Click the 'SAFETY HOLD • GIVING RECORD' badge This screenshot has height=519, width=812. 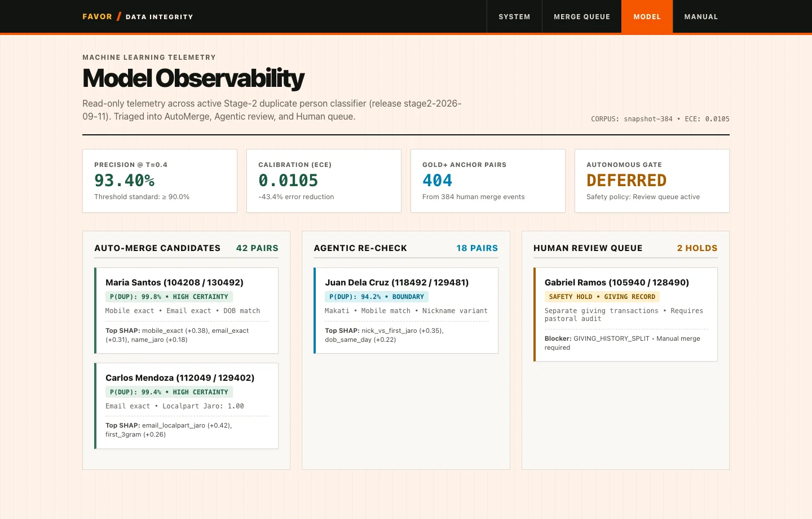click(x=602, y=297)
